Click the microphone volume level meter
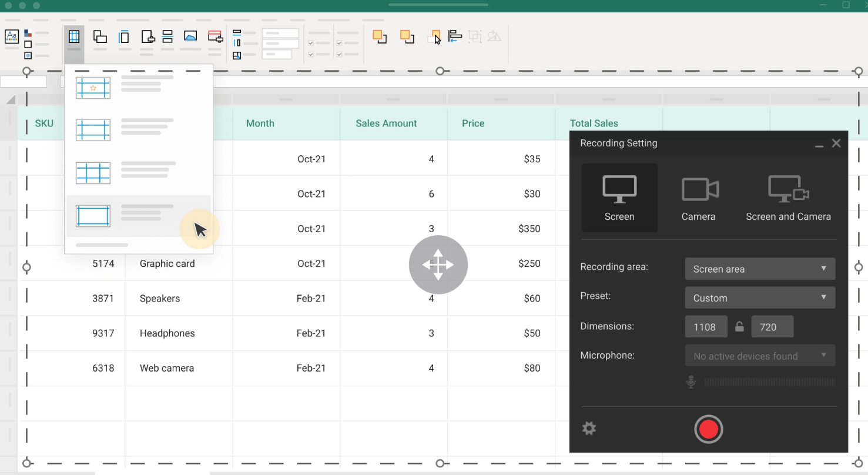The width and height of the screenshot is (868, 475). coord(769,383)
